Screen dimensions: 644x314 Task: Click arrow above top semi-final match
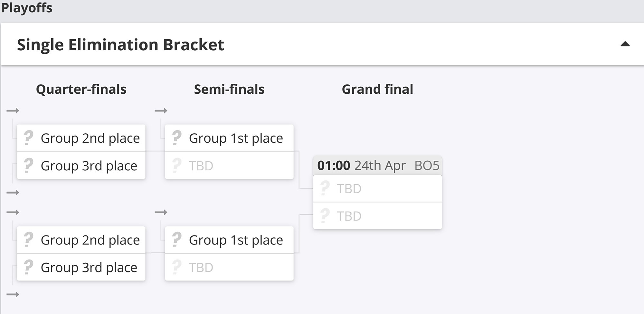coord(161,111)
